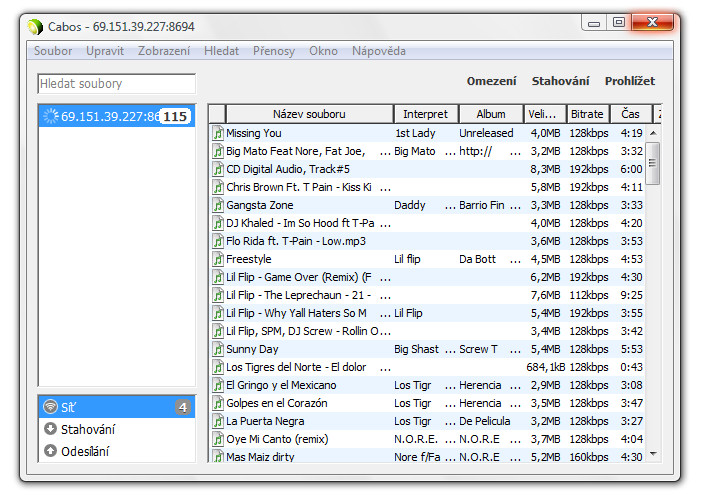
Task: Open the Nápověda menu
Action: coord(379,51)
